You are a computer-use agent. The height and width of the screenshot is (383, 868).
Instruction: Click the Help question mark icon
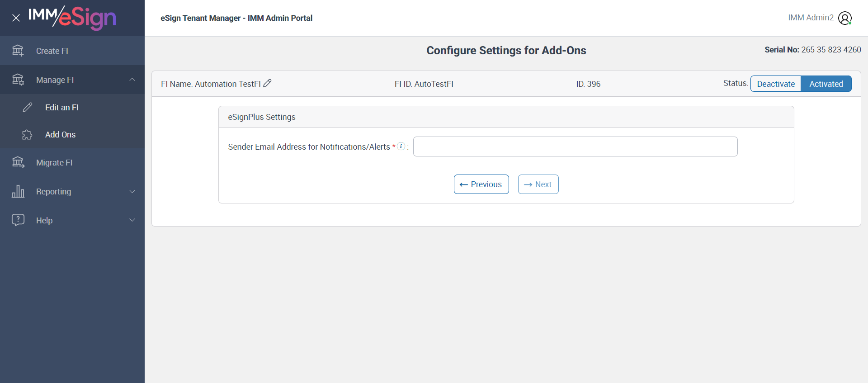pyautogui.click(x=18, y=220)
